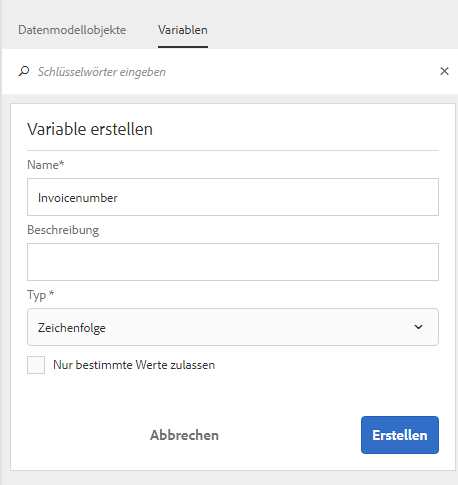Open the Typ dropdown showing Zeichenfolge
The height and width of the screenshot is (485, 458).
pos(233,327)
